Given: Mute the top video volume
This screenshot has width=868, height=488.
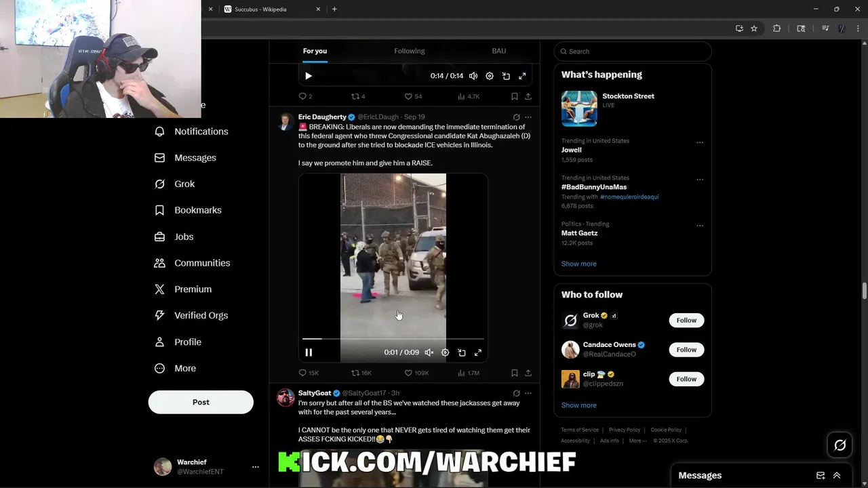Looking at the screenshot, I should click(473, 76).
